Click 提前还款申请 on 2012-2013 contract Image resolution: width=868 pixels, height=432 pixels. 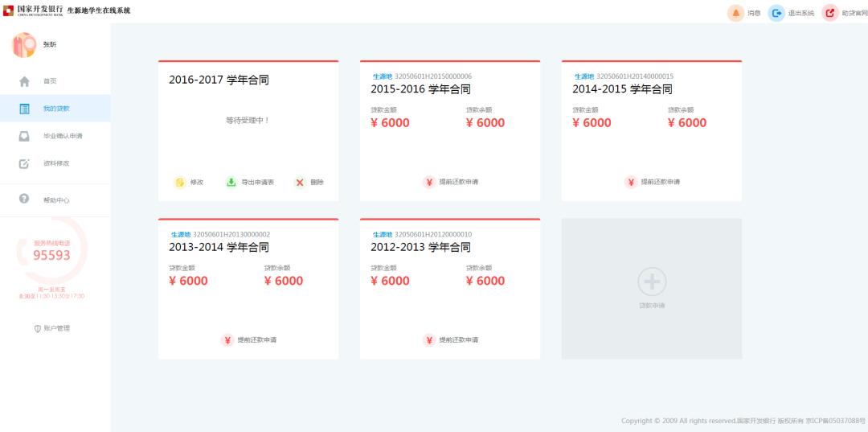pyautogui.click(x=459, y=340)
